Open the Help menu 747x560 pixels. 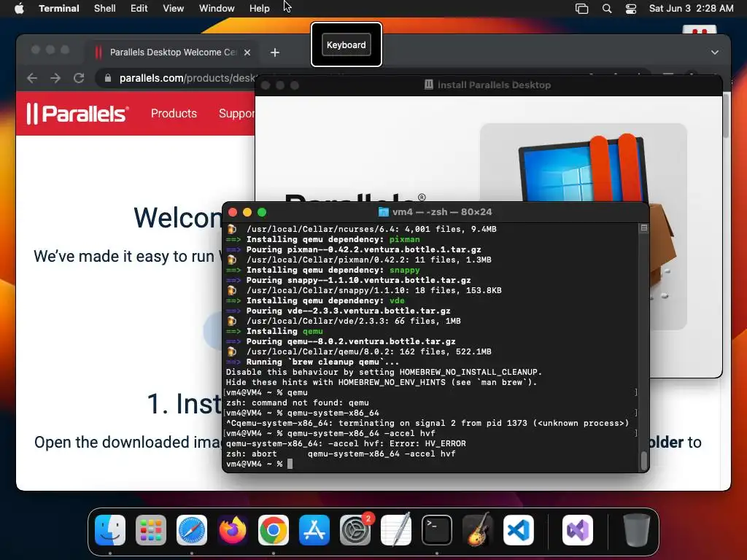coord(259,8)
